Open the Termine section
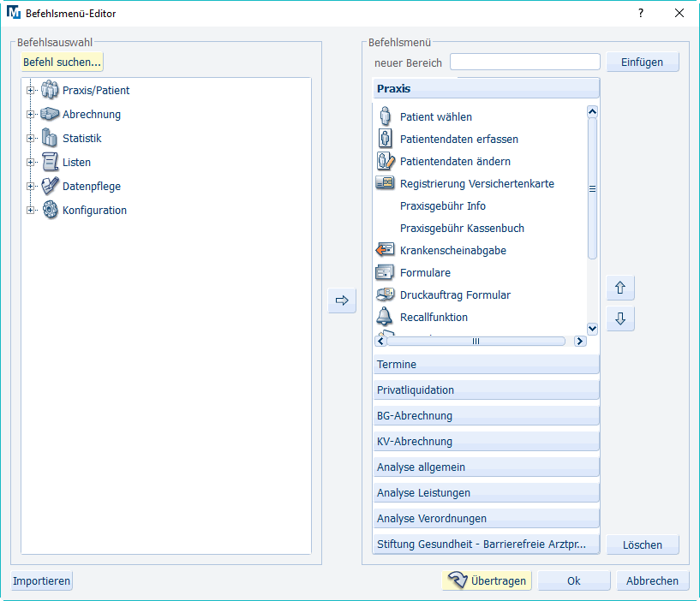This screenshot has height=601, width=700. [x=486, y=365]
